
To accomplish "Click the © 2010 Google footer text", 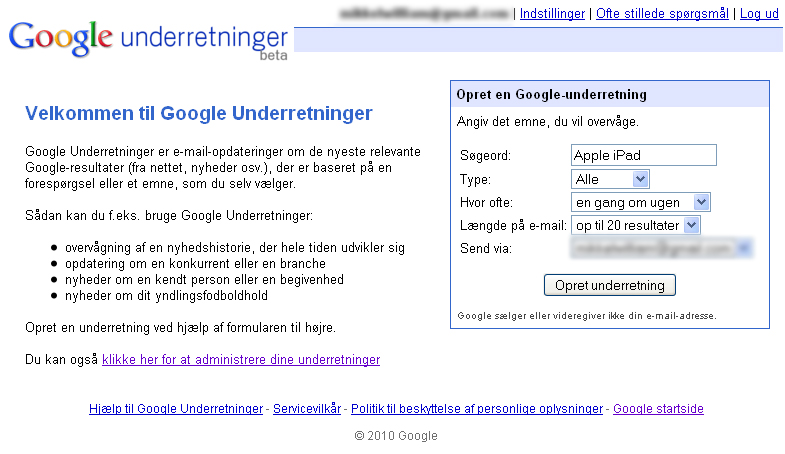I will [396, 436].
